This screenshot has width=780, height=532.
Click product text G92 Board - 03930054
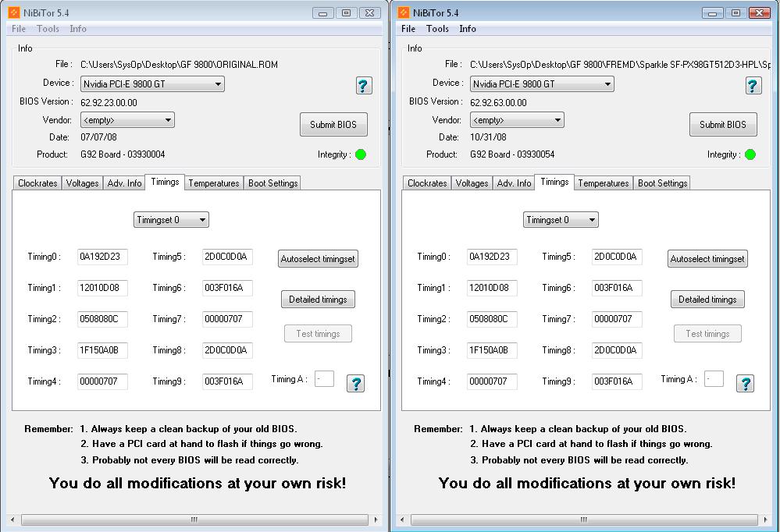pyautogui.click(x=512, y=154)
